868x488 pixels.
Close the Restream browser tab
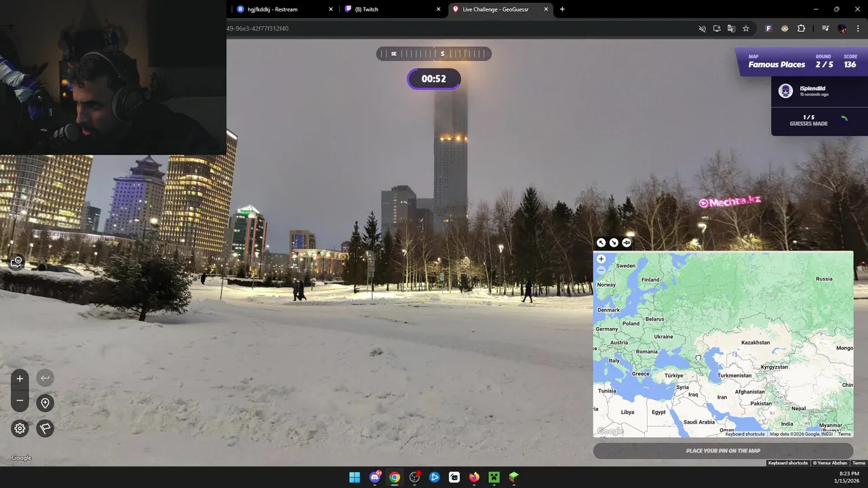331,9
